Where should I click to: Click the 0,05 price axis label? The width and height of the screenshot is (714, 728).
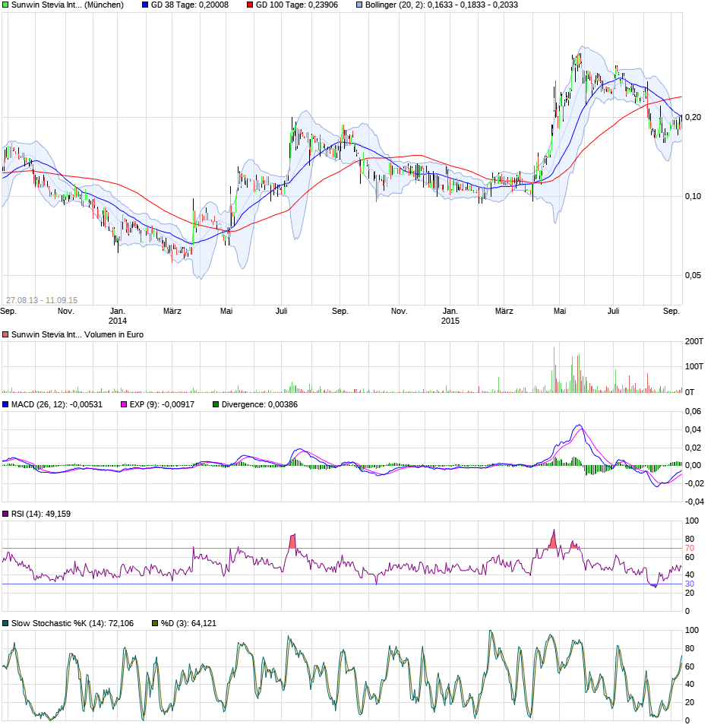tap(693, 275)
